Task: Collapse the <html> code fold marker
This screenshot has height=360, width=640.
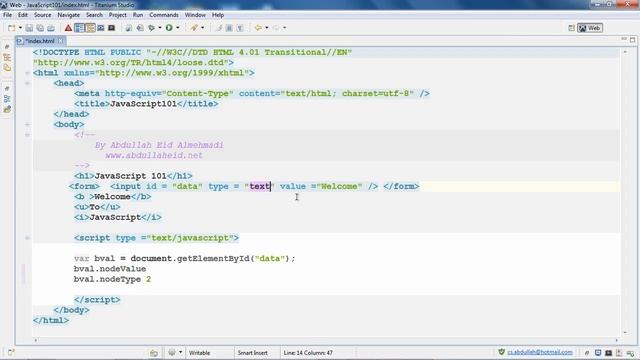Action: [27, 73]
